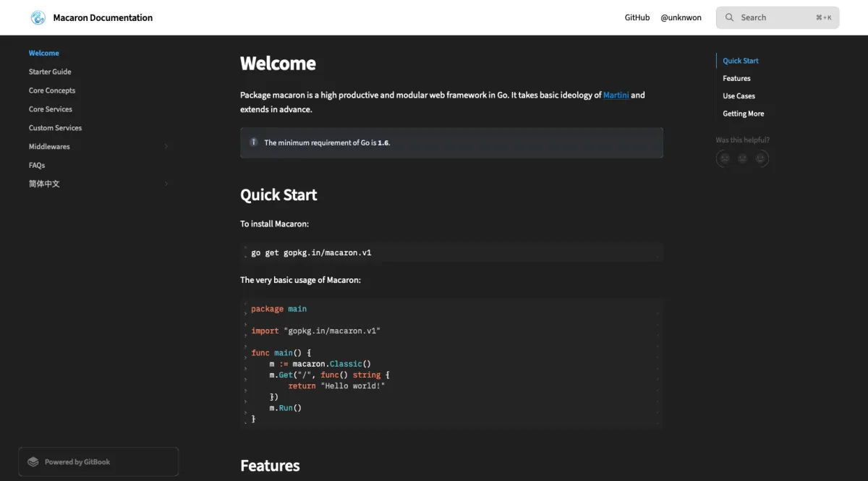868x481 pixels.
Task: Open the Core Services page
Action: tap(51, 109)
